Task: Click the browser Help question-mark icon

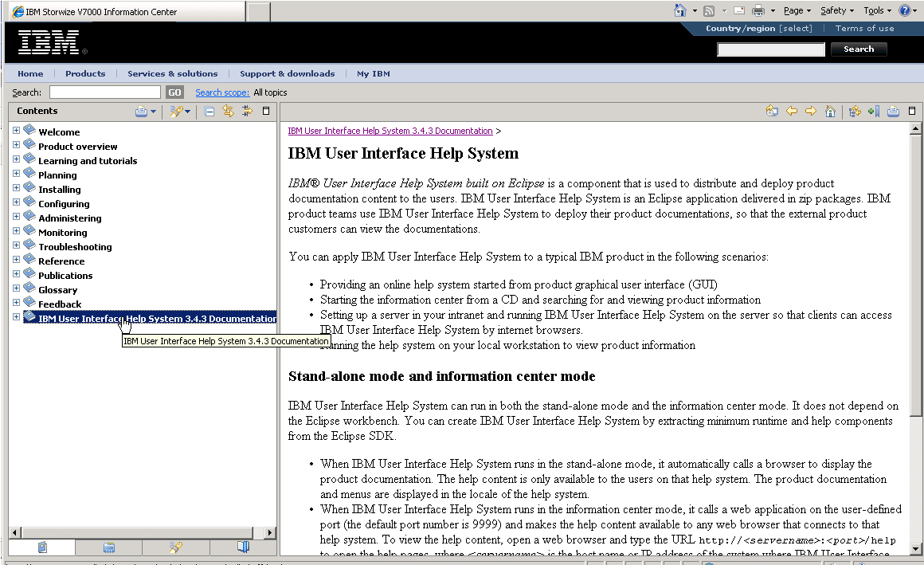Action: [905, 10]
